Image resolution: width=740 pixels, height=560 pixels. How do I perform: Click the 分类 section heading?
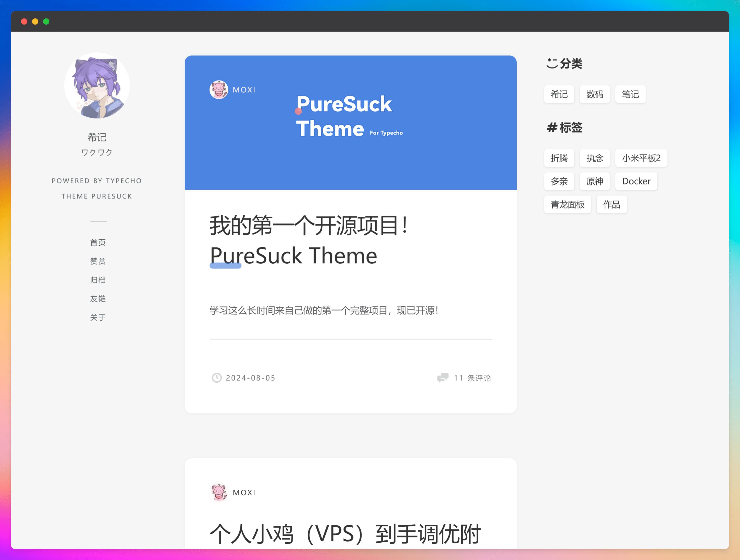pyautogui.click(x=571, y=63)
